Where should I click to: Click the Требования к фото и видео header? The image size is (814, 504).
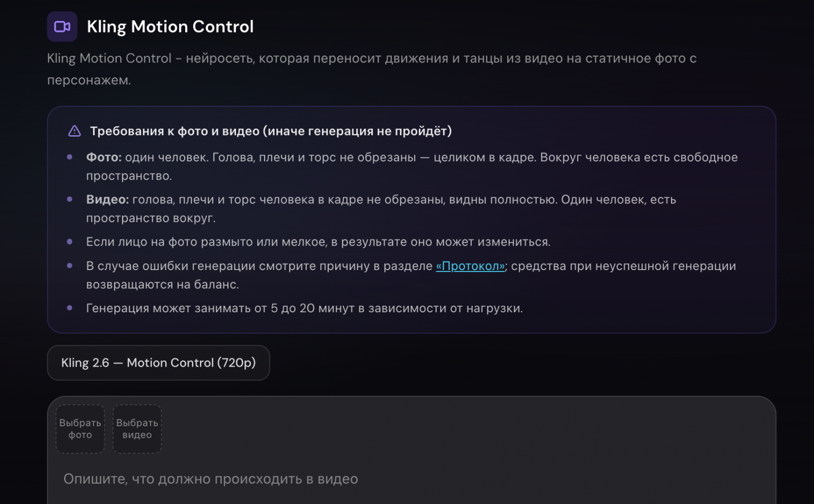[x=271, y=131]
